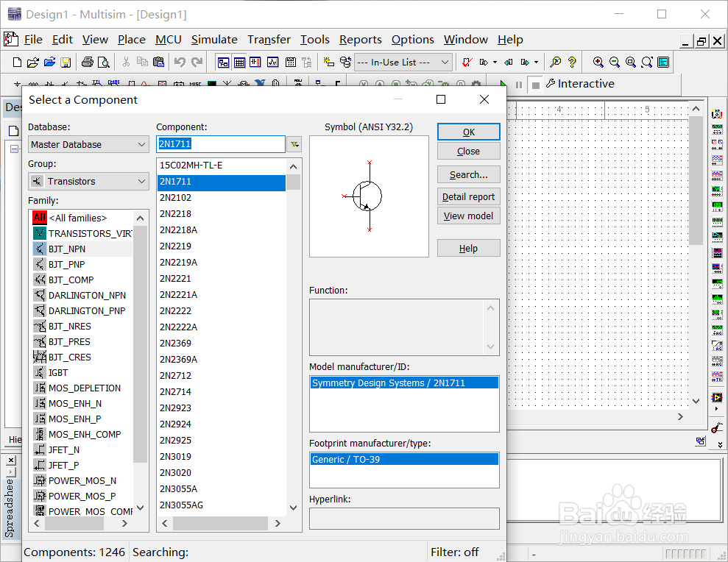Image resolution: width=728 pixels, height=562 pixels.
Task: Open the Simulate menu
Action: (x=214, y=40)
